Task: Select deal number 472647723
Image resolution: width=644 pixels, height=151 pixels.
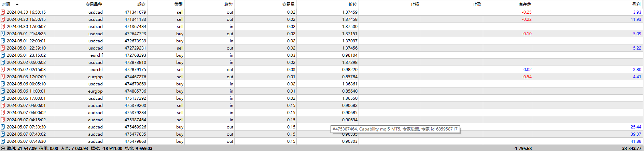Action: (x=135, y=33)
